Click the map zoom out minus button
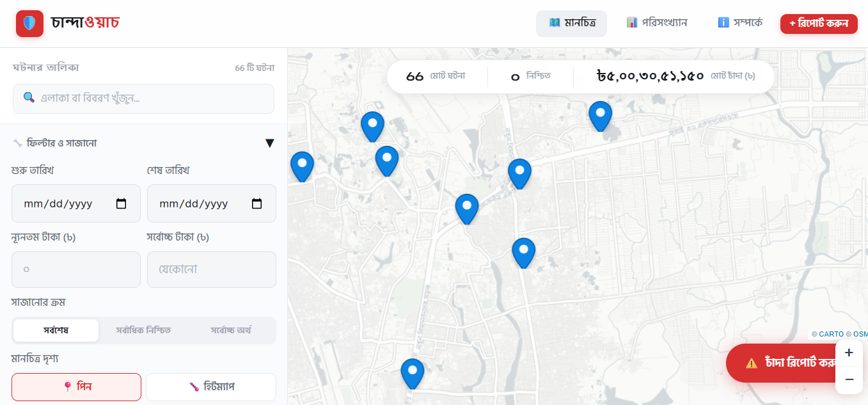The width and height of the screenshot is (868, 405). click(849, 380)
